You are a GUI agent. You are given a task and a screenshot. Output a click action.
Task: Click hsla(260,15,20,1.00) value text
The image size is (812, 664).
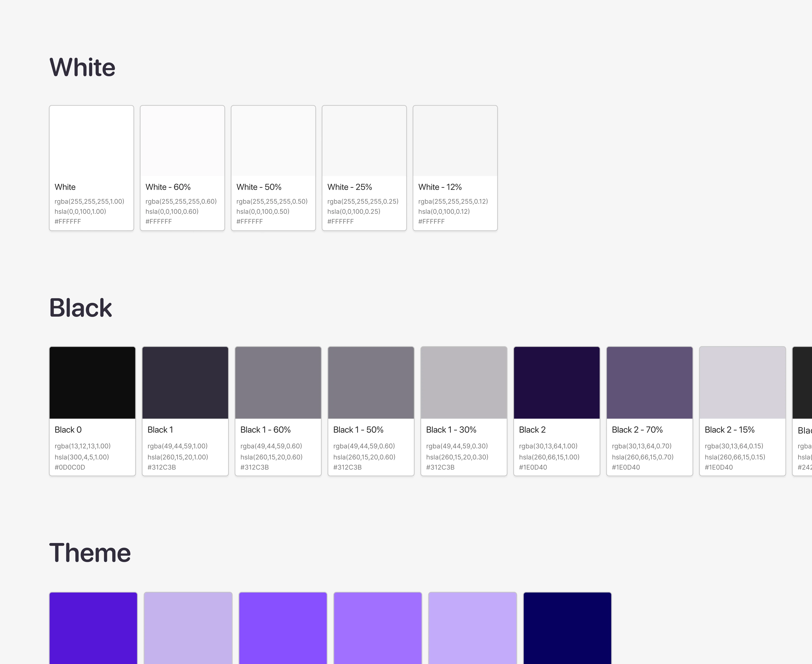178,457
